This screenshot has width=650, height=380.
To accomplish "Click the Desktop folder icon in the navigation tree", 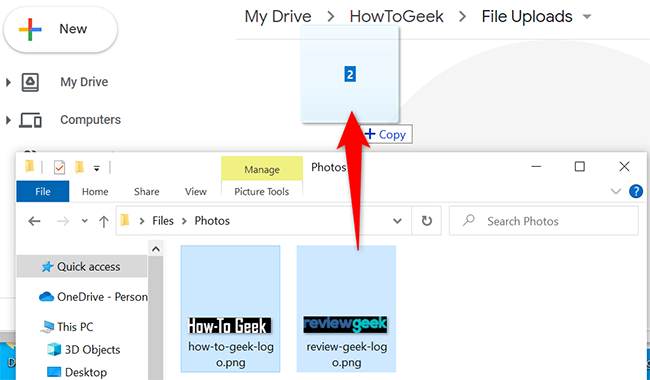I will [54, 372].
